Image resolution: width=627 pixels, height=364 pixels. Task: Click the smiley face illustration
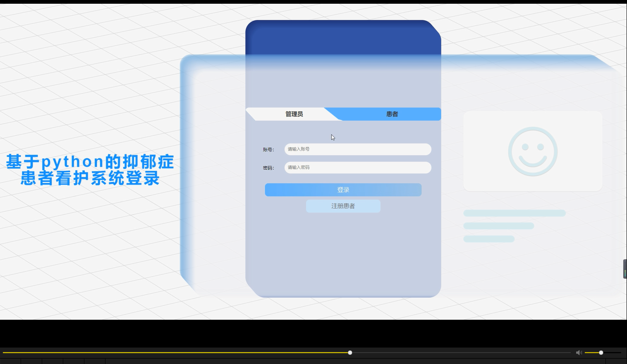point(533,151)
